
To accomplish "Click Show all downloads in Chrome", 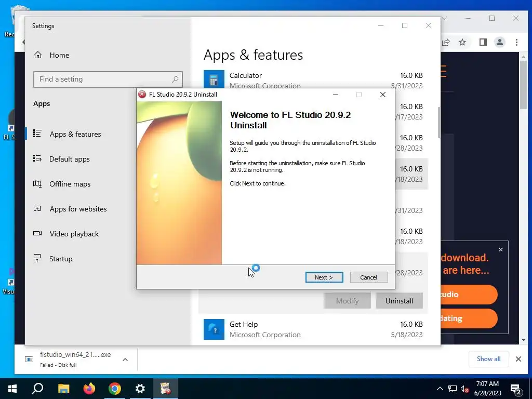I will [x=488, y=359].
